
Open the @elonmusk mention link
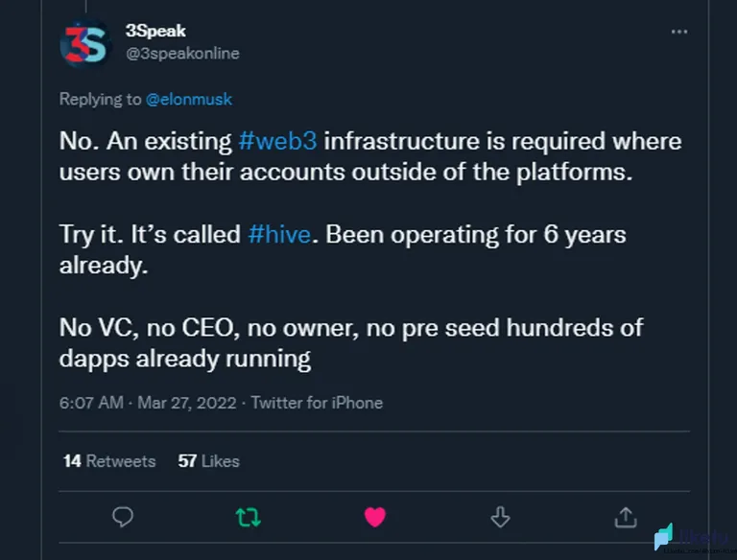tap(189, 99)
